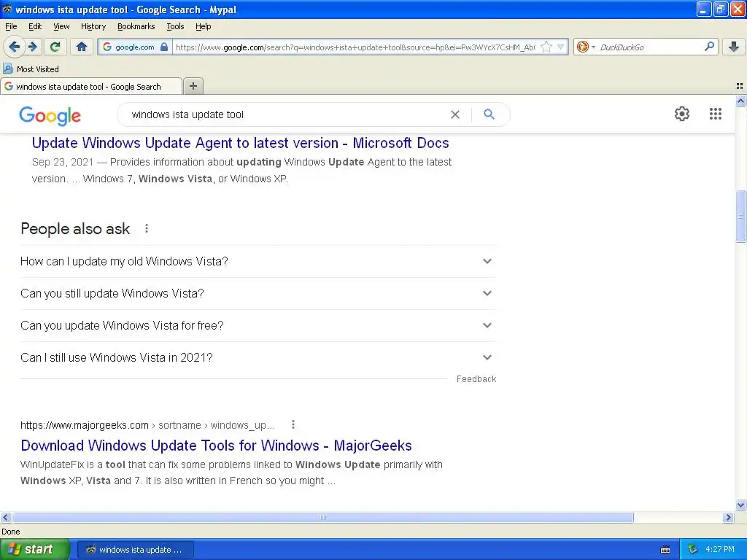Click the horizontal scrollbar right arrow
Image resolution: width=747 pixels, height=560 pixels.
pyautogui.click(x=728, y=518)
